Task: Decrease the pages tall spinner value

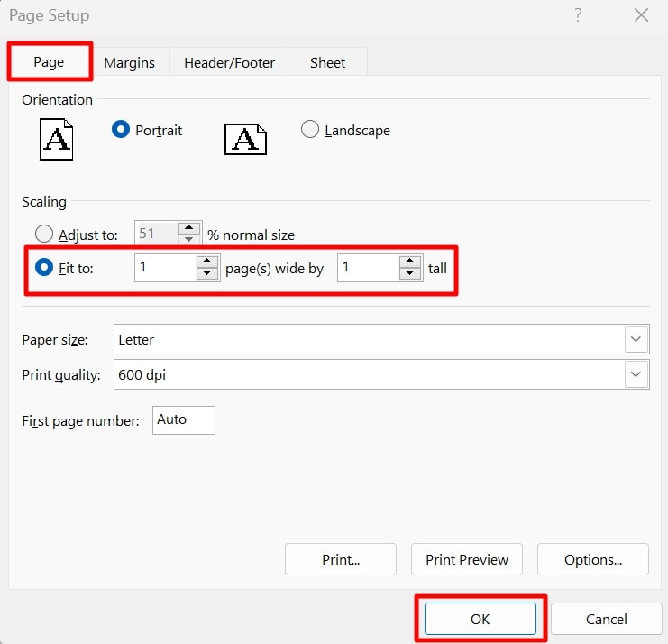Action: (410, 274)
